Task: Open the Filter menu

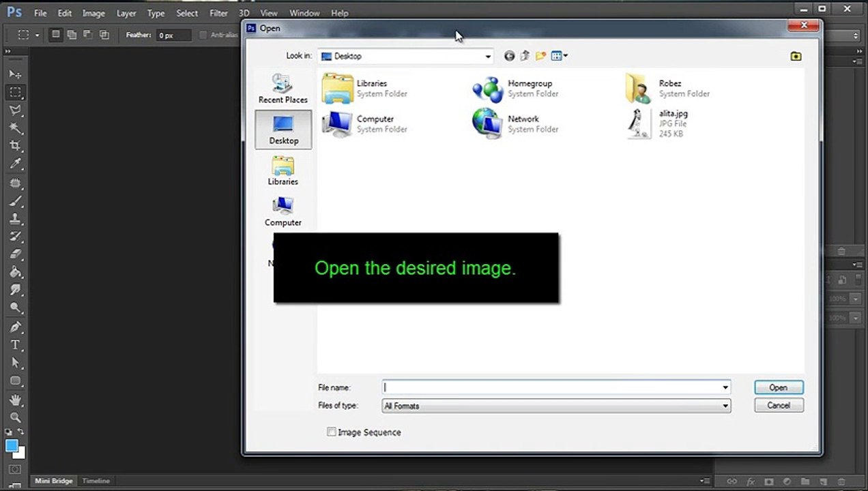Action: 218,13
